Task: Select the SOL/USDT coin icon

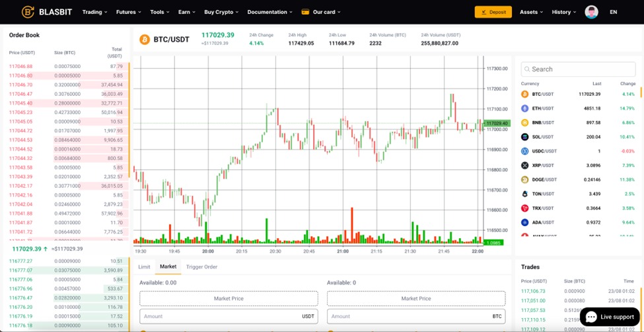Action: pos(525,137)
